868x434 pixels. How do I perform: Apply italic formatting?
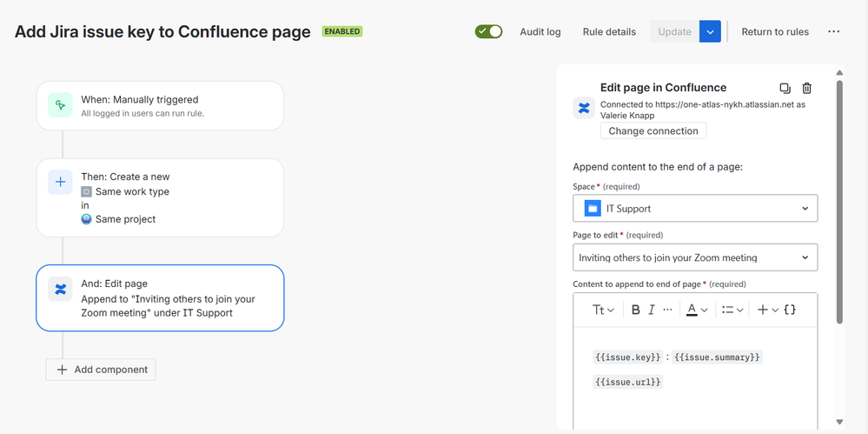point(652,310)
